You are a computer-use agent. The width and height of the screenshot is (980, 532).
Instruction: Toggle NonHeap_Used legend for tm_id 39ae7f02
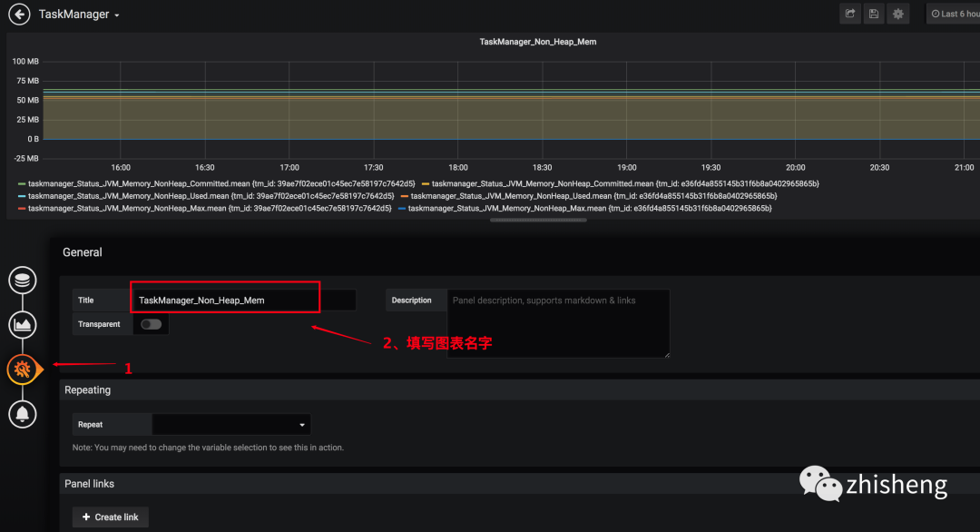tap(211, 196)
